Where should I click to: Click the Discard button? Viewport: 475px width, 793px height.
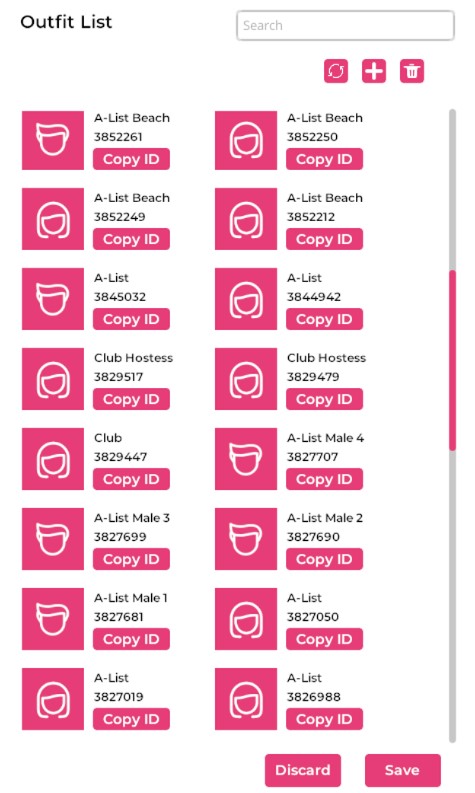(x=303, y=770)
